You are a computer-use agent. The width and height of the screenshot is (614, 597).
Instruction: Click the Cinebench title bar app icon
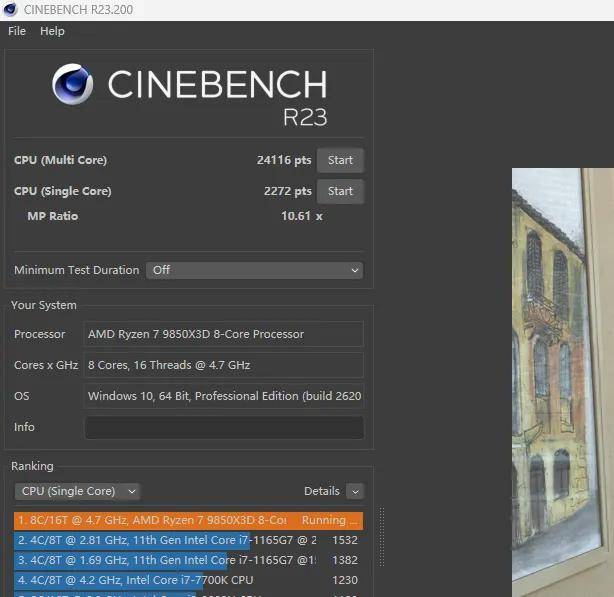[x=10, y=9]
